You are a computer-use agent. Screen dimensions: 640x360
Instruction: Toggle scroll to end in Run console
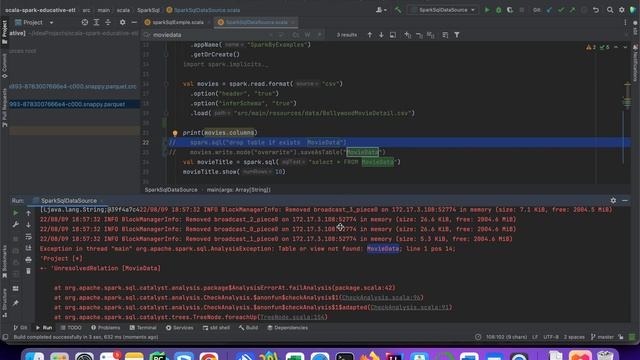click(28, 248)
